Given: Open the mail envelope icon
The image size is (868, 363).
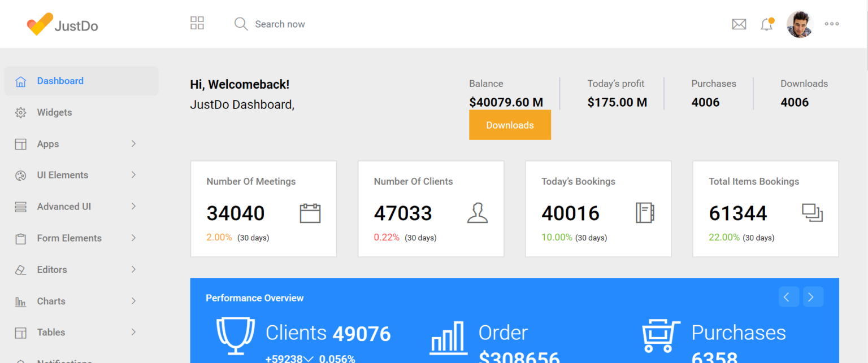Looking at the screenshot, I should pyautogui.click(x=739, y=24).
